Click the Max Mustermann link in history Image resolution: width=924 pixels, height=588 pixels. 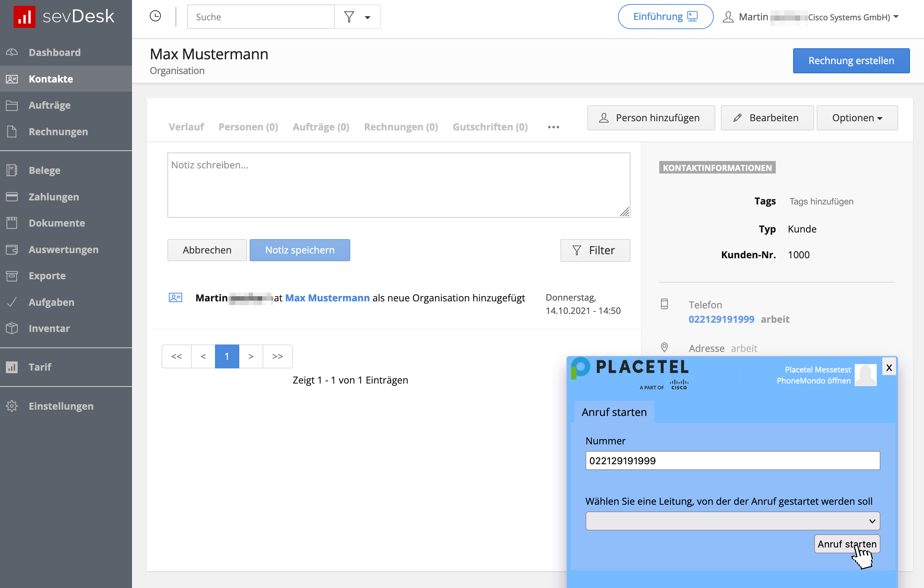(x=327, y=298)
